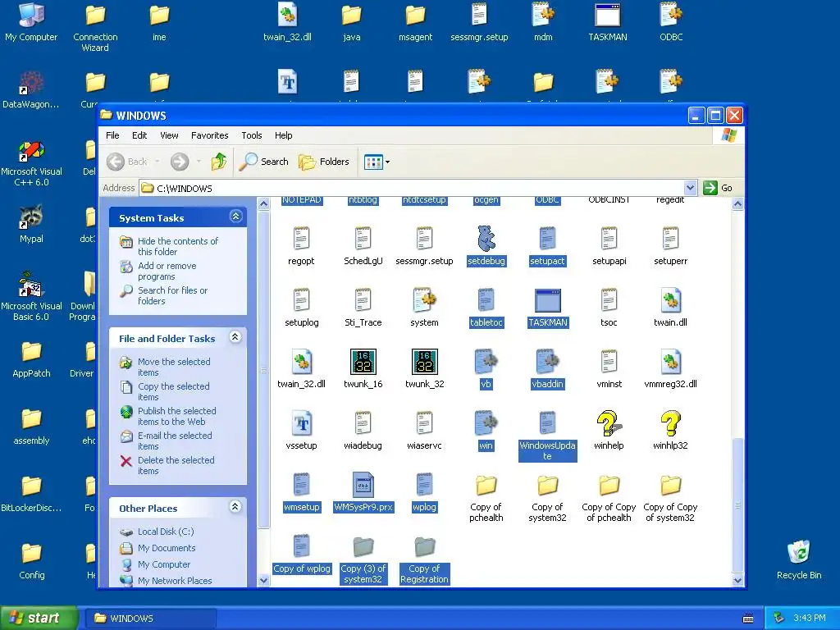The image size is (840, 630).
Task: Click the Go button beside the address bar
Action: tap(719, 188)
